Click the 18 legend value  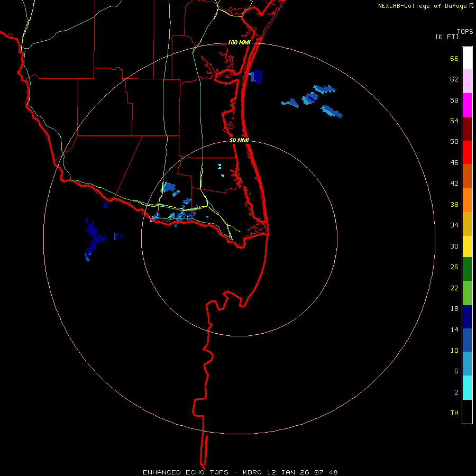(454, 309)
